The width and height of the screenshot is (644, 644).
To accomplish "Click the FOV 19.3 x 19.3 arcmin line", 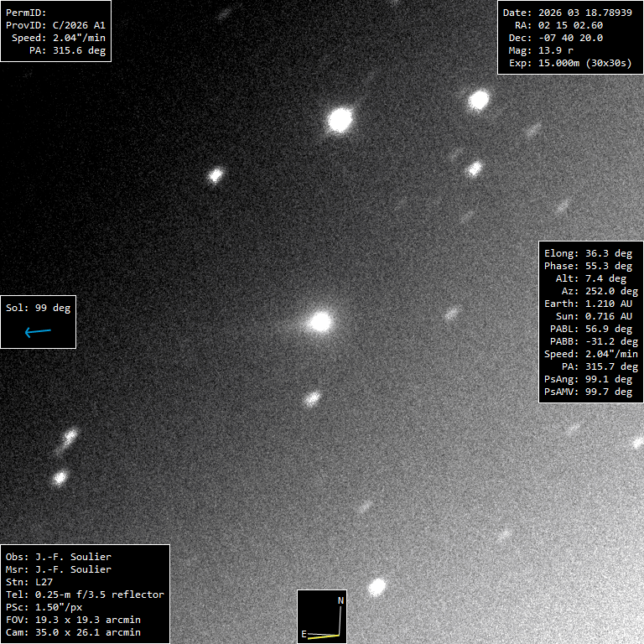I will coord(73,620).
